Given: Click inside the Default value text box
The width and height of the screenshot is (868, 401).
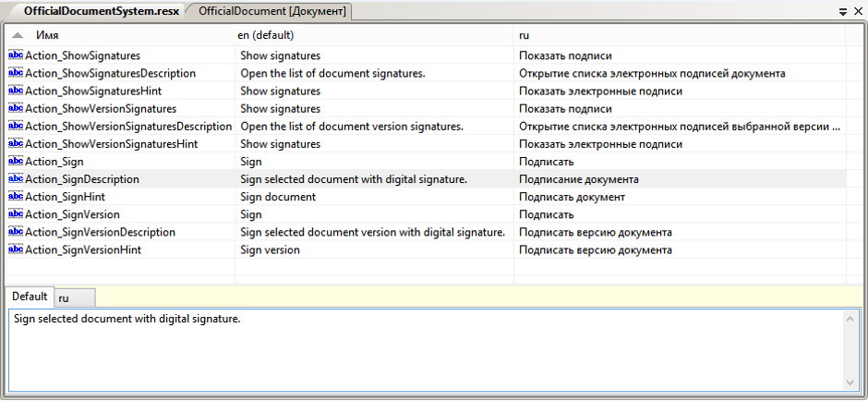Looking at the screenshot, I should tap(425, 351).
